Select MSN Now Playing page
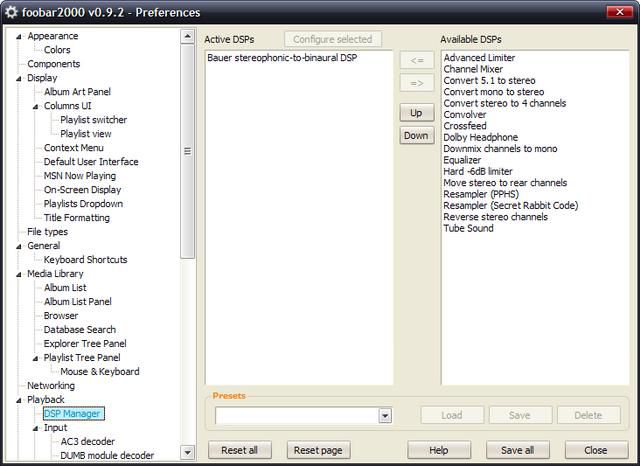 tap(80, 176)
